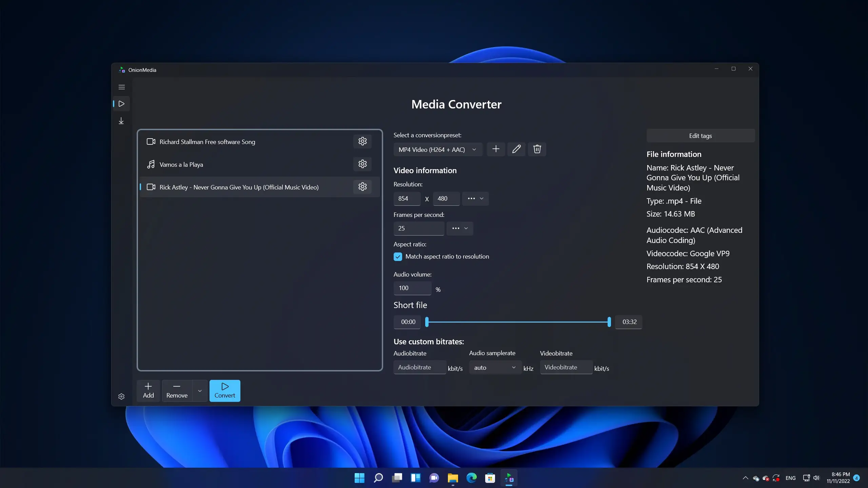Select Rick Astley Never Gonna Give You Up item
Viewport: 868px width, 488px height.
(x=260, y=187)
